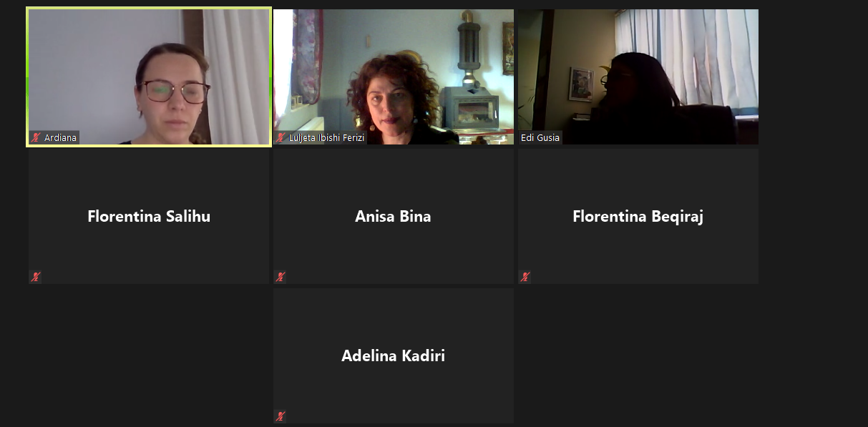Select the empty area of Adelina Kadiri's tile
868x427 pixels.
(394, 390)
